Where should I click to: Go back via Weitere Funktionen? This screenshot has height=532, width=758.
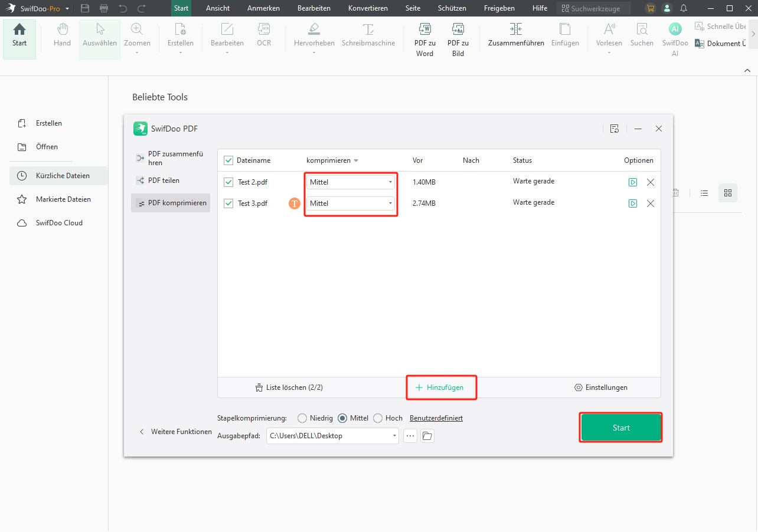point(175,432)
